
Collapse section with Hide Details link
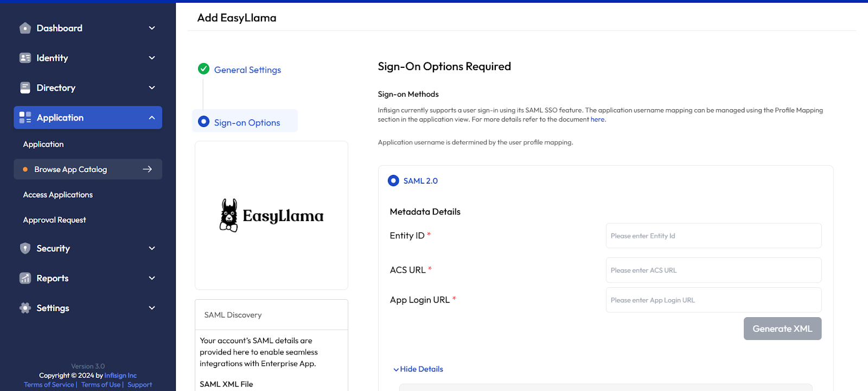[x=418, y=369]
